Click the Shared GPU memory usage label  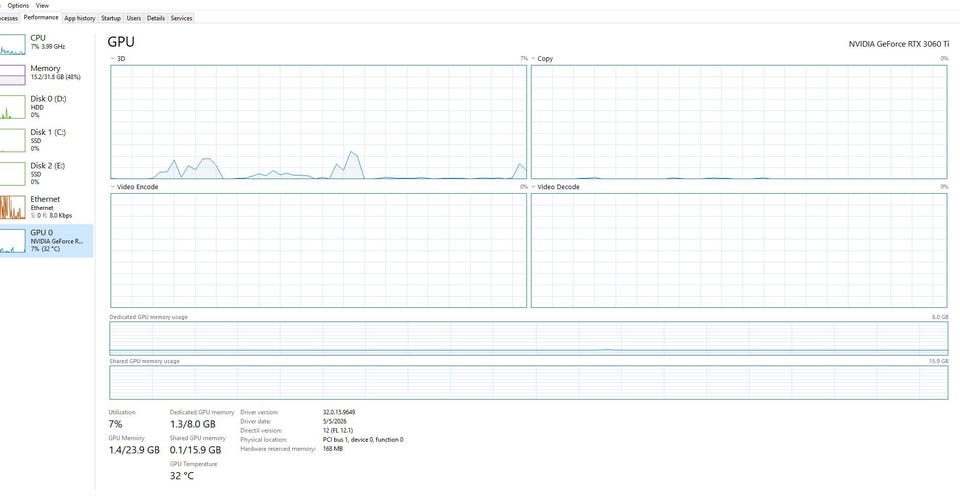point(144,361)
